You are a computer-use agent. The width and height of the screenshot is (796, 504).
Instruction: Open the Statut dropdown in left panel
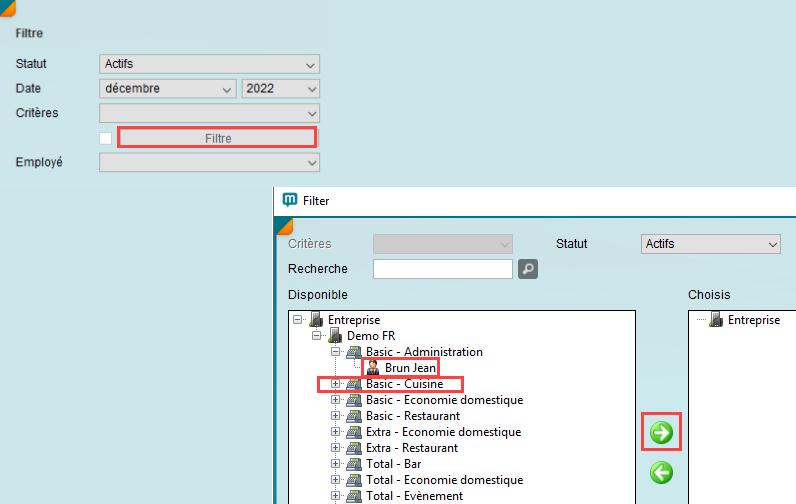209,64
